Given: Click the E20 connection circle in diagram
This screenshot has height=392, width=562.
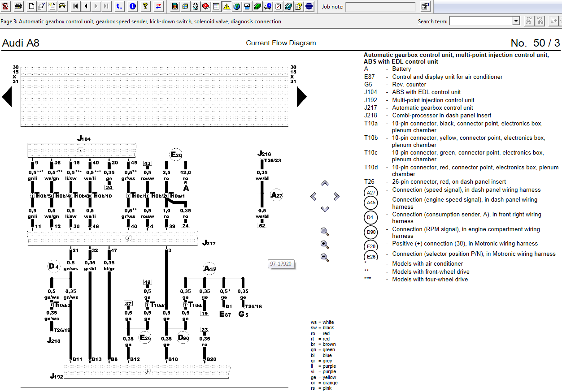Looking at the screenshot, I should (x=176, y=155).
